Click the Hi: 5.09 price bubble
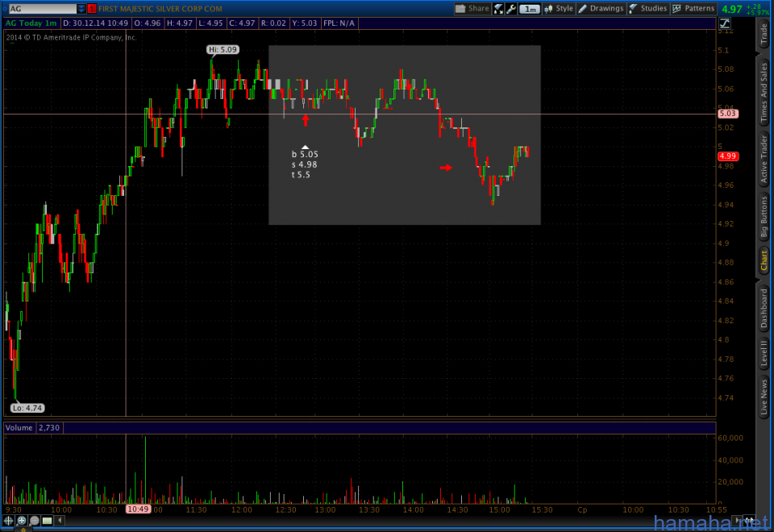Image resolution: width=774 pixels, height=532 pixels. [x=223, y=49]
